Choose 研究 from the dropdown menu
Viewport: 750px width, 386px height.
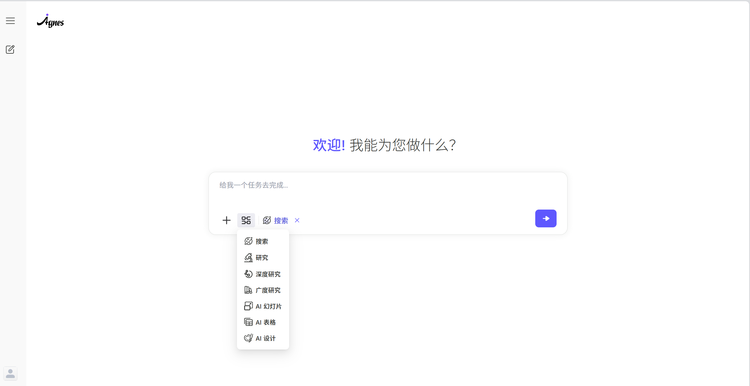pos(263,258)
